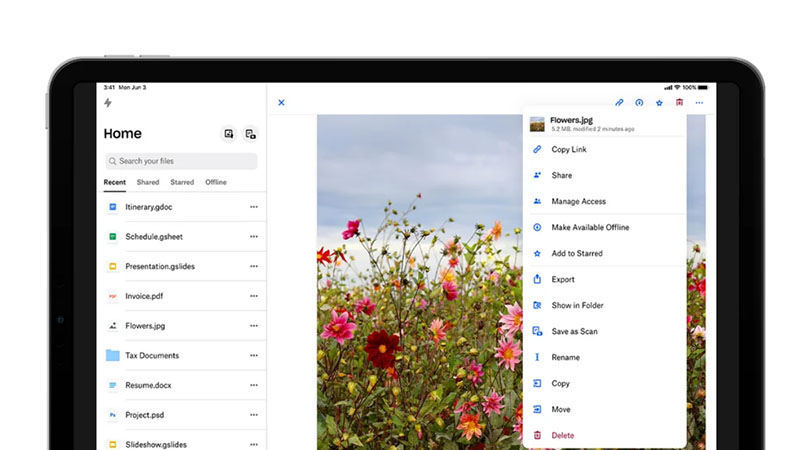800x450 pixels.
Task: Tap the red trash icon in preview toolbar
Action: (679, 103)
